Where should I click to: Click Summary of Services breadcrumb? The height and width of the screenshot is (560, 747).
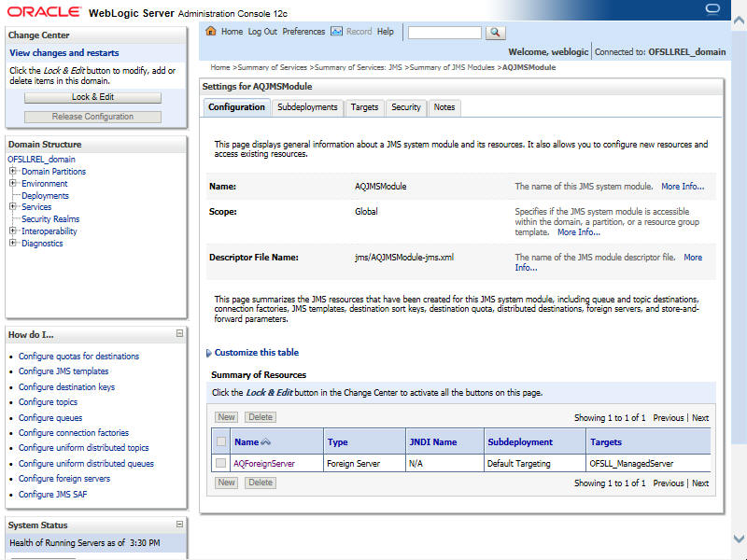272,67
